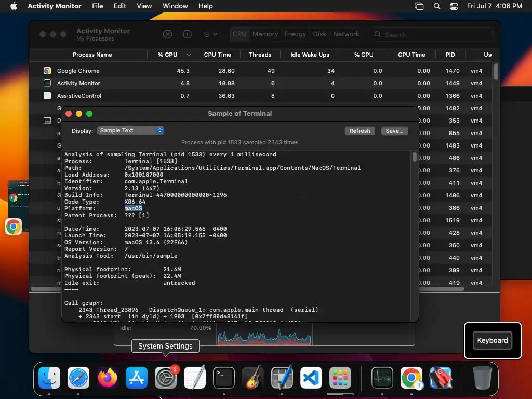Select the AssistiveControl process row
Viewport: 532px width, 399px height.
pyautogui.click(x=261, y=96)
